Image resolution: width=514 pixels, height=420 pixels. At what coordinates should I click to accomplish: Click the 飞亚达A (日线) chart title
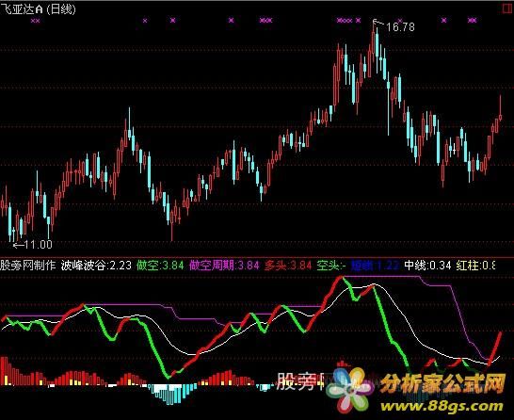coord(38,9)
